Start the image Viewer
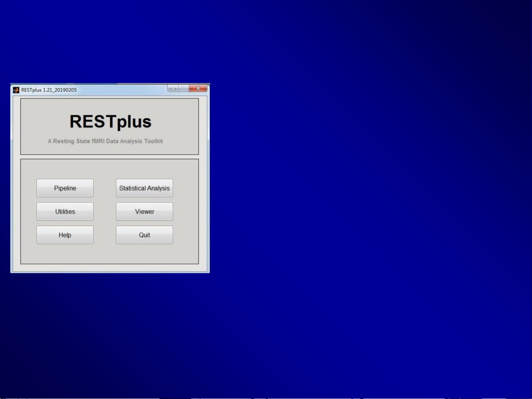Screen dimensions: 532x399 click(144, 211)
